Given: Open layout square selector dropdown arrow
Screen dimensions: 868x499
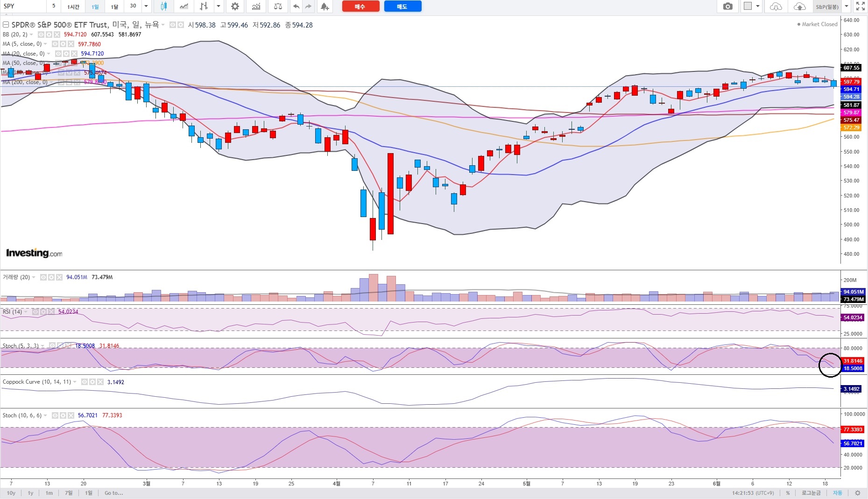Looking at the screenshot, I should [758, 7].
